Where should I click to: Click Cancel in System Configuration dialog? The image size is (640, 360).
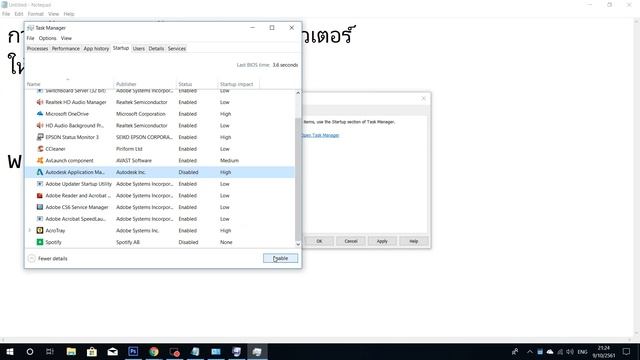coord(351,241)
